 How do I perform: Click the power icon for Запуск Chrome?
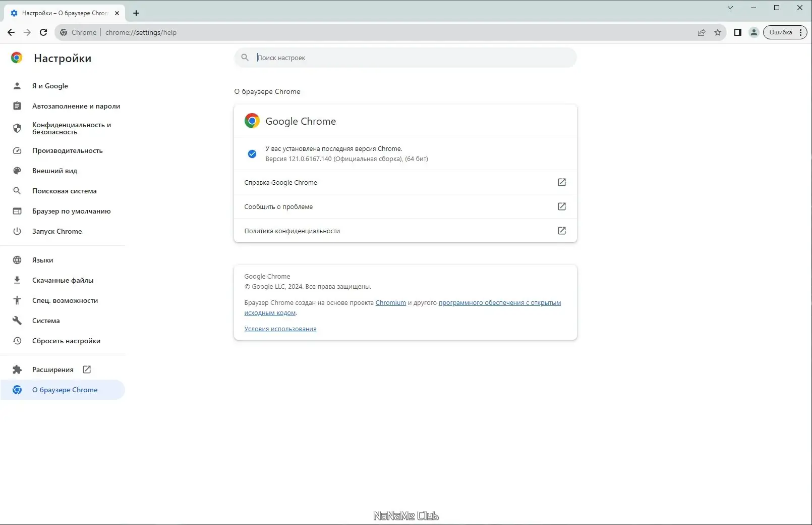17,231
